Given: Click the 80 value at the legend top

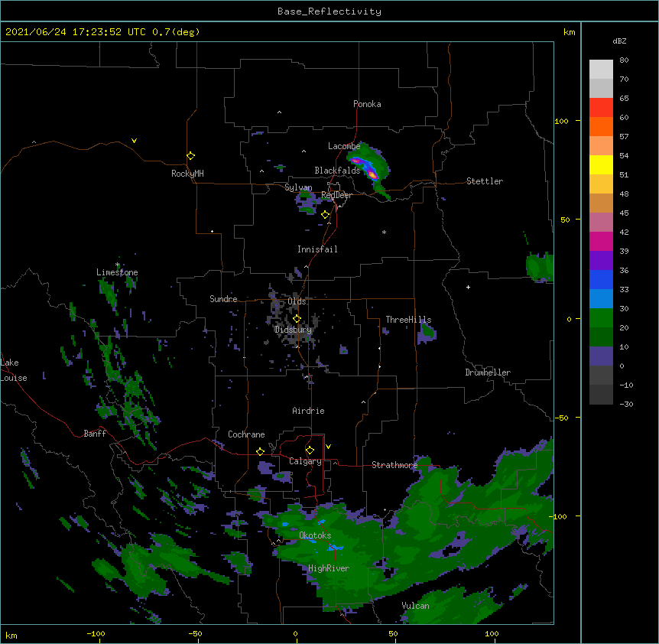Looking at the screenshot, I should (x=624, y=60).
